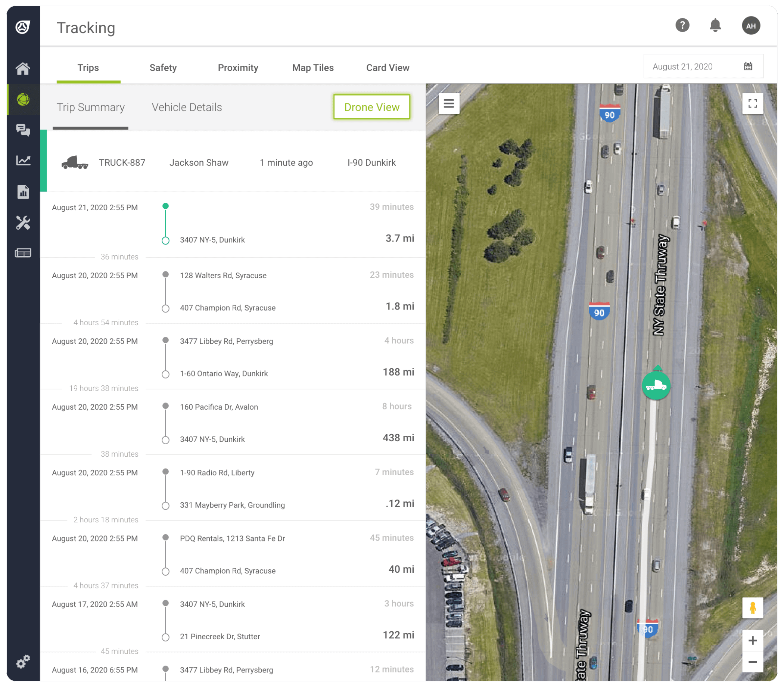This screenshot has height=687, width=784.
Task: Click the 21 Pinecreek Dr, Stutter address
Action: (220, 636)
